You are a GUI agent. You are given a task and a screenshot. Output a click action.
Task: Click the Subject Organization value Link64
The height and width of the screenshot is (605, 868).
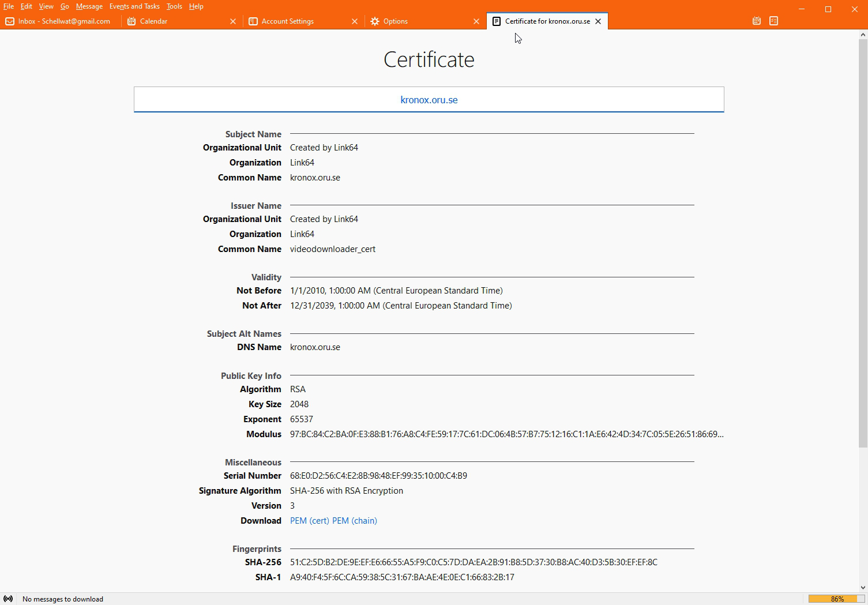click(302, 163)
